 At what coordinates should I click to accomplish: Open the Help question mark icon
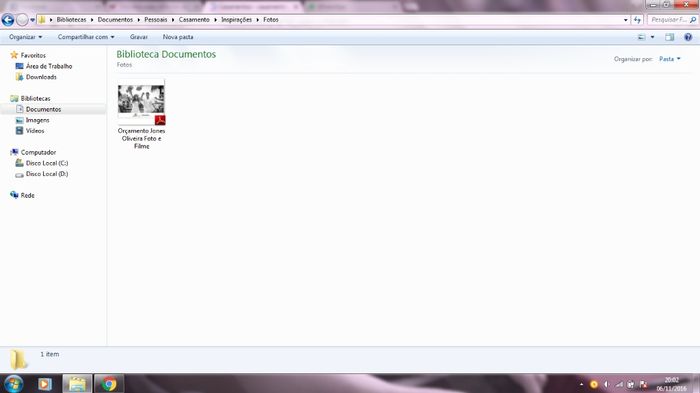(x=688, y=37)
